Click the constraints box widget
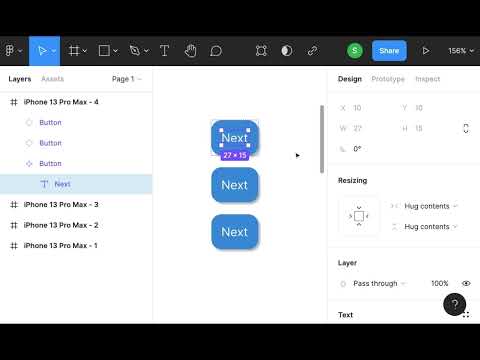Screen dimensions: 480x360 [x=359, y=216]
